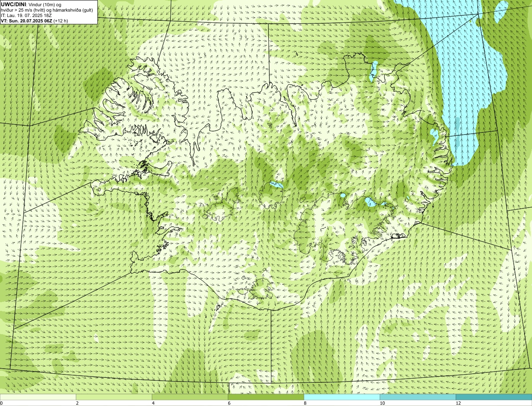Click the legend scale label "6"
Image resolution: width=532 pixels, height=406 pixels.
229,403
